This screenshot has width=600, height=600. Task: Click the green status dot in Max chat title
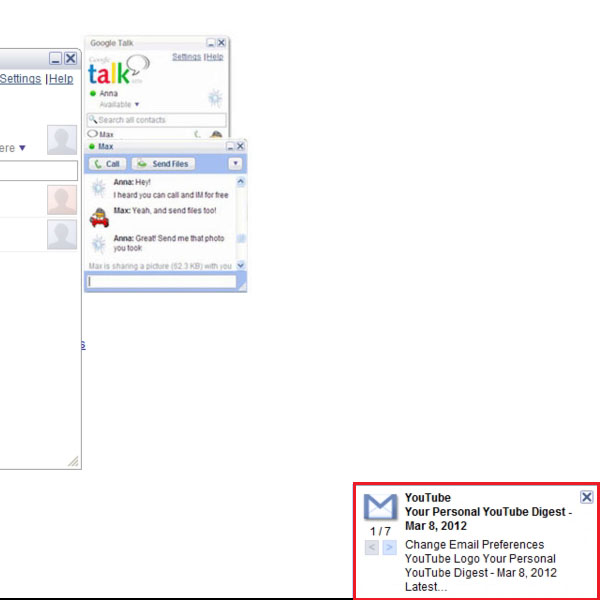[x=92, y=147]
